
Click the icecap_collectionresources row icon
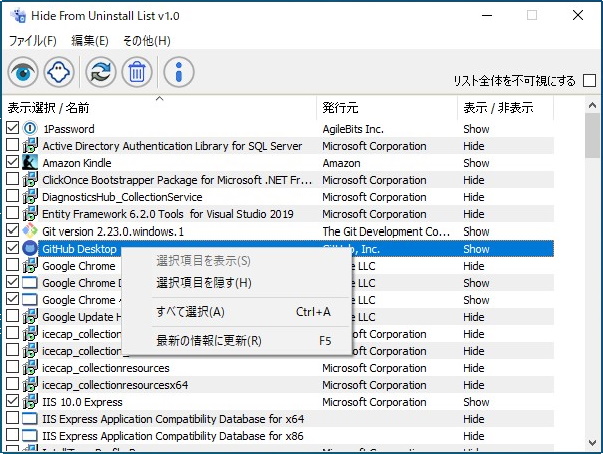point(30,368)
